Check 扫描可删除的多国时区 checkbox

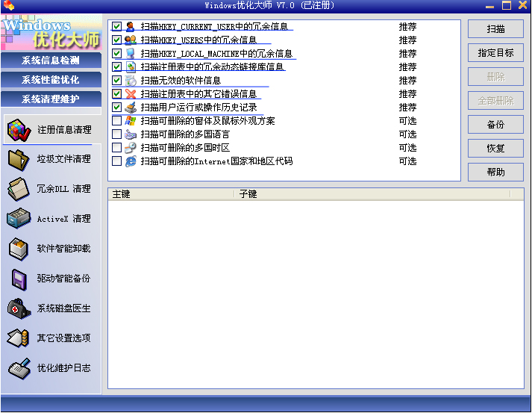point(116,147)
